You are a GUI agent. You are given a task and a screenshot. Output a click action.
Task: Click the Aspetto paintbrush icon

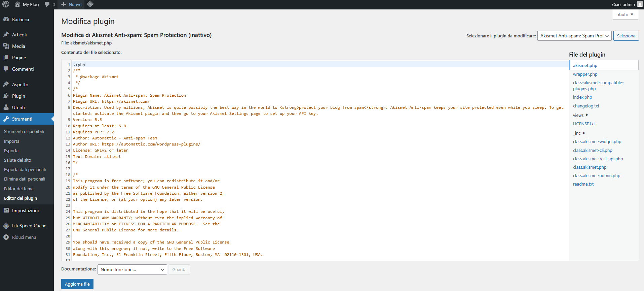tap(6, 85)
